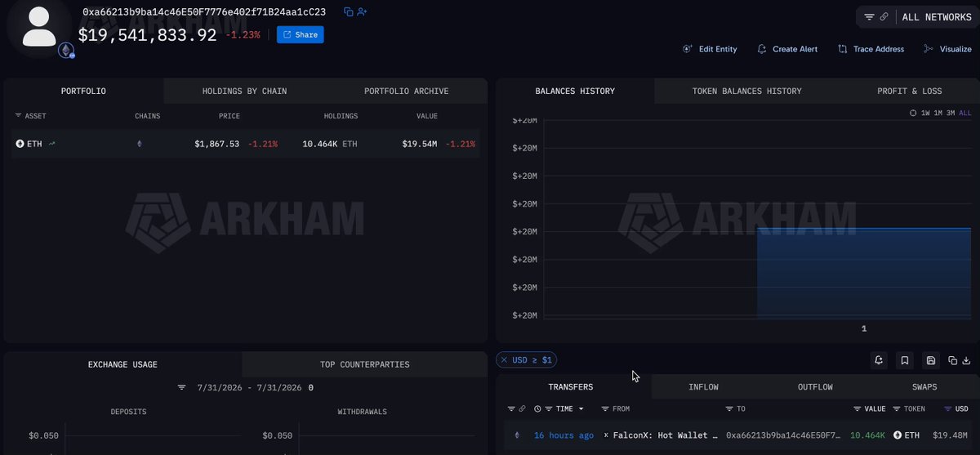This screenshot has height=455, width=980.
Task: Click the Ethereum chain icon in ETH row
Action: [x=139, y=144]
